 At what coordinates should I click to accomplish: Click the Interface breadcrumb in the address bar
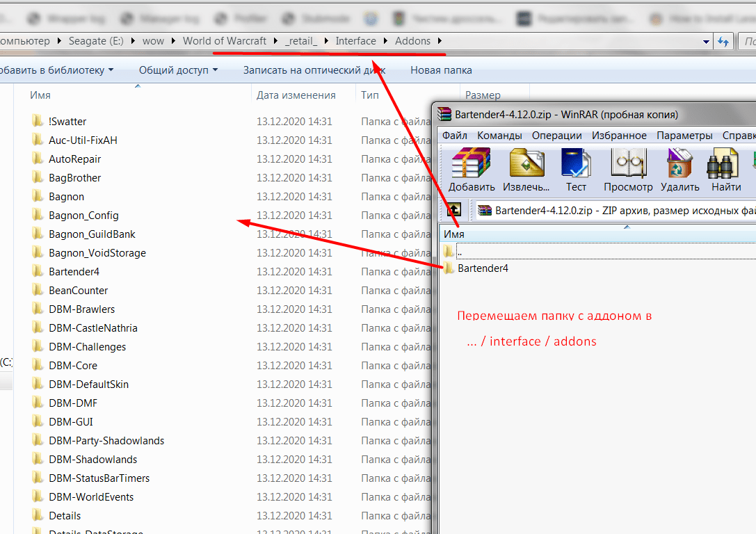(355, 41)
